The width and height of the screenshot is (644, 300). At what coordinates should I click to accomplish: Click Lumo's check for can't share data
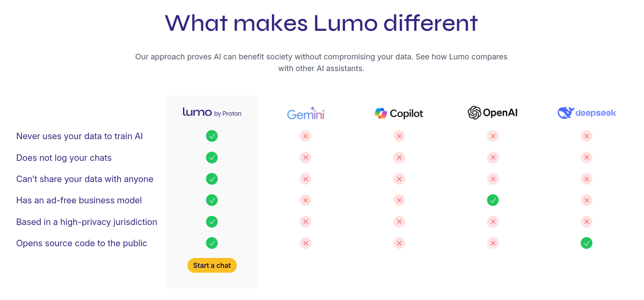[212, 179]
